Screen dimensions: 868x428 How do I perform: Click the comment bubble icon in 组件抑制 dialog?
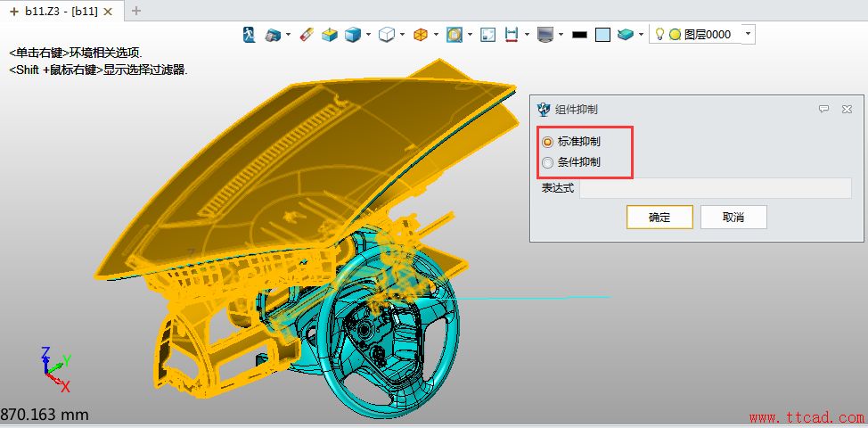(823, 109)
